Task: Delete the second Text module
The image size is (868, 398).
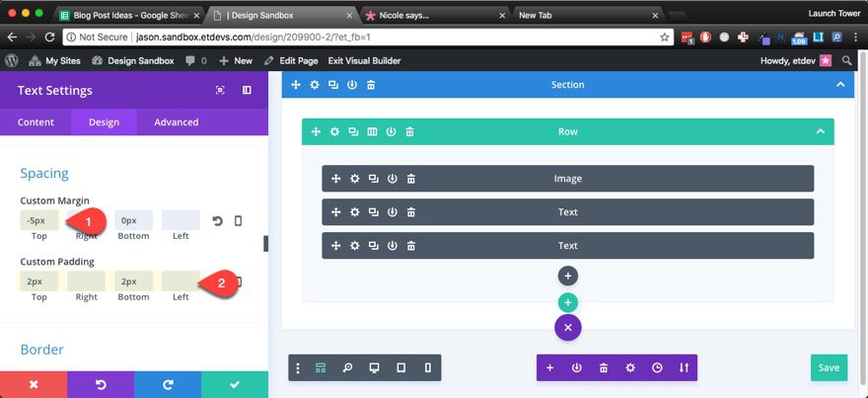Action: [x=411, y=246]
